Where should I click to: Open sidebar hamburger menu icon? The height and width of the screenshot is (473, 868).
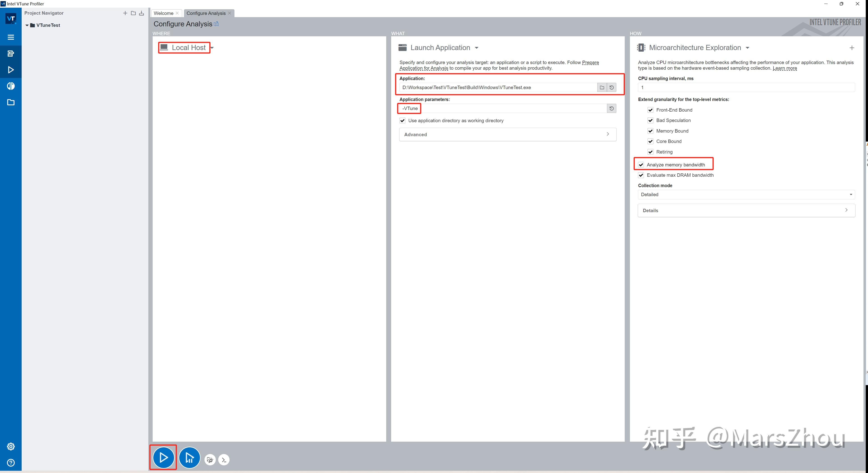pos(11,37)
